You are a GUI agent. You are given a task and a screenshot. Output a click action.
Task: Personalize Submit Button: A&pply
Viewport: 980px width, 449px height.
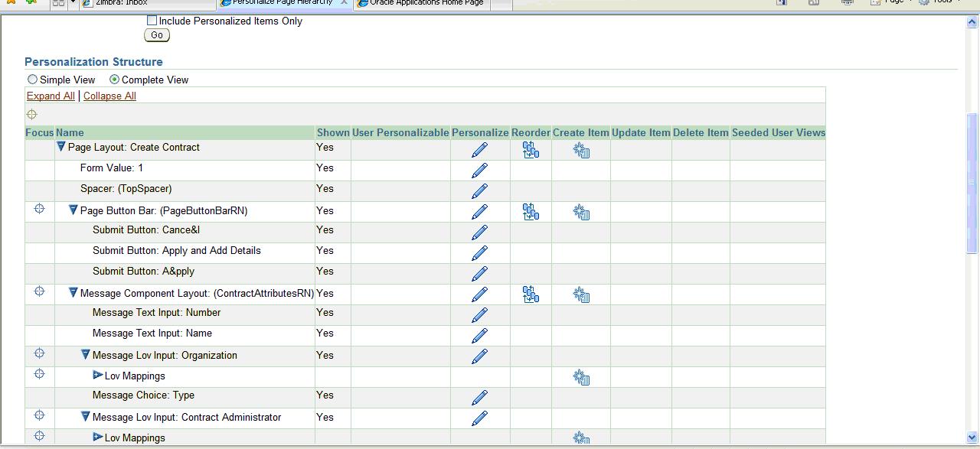[x=479, y=274]
